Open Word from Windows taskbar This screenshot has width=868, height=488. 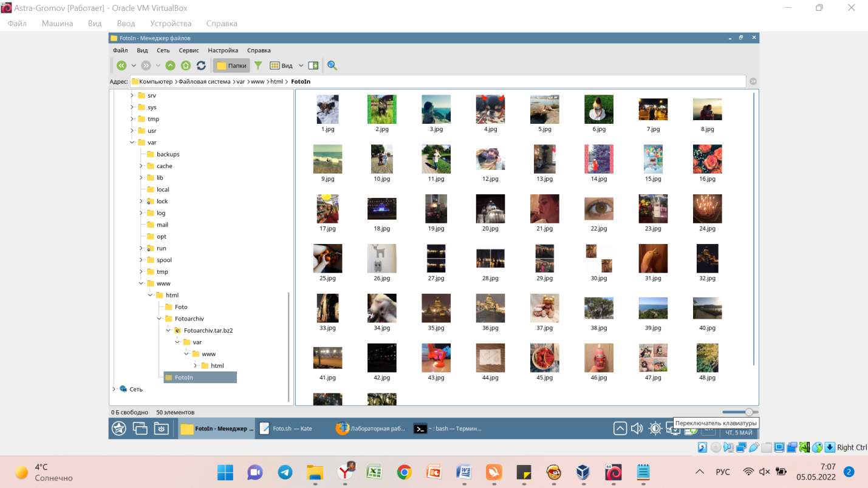click(464, 472)
